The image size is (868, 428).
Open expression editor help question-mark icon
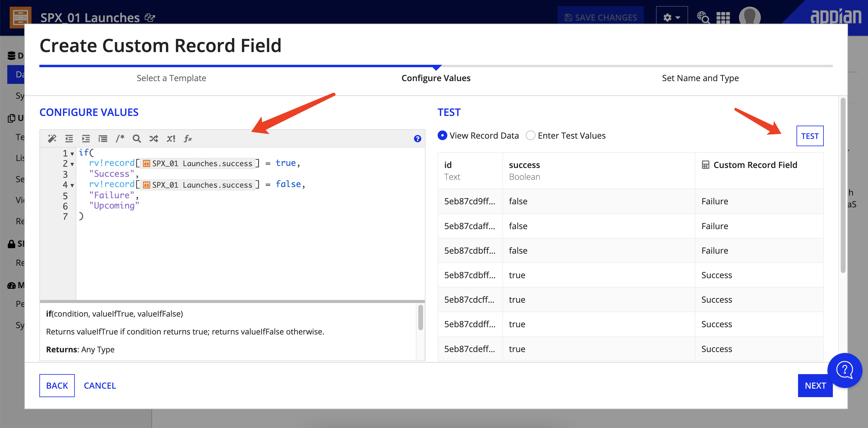tap(417, 139)
